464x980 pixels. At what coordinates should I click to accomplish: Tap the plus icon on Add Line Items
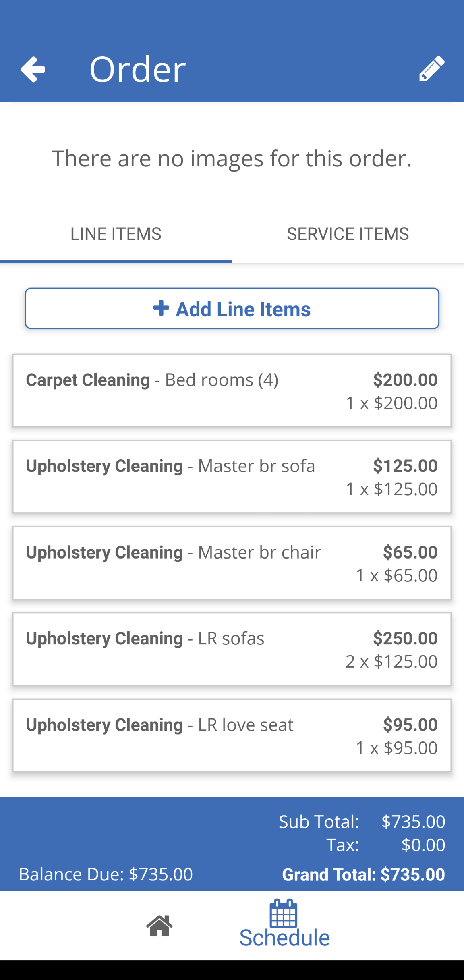161,308
